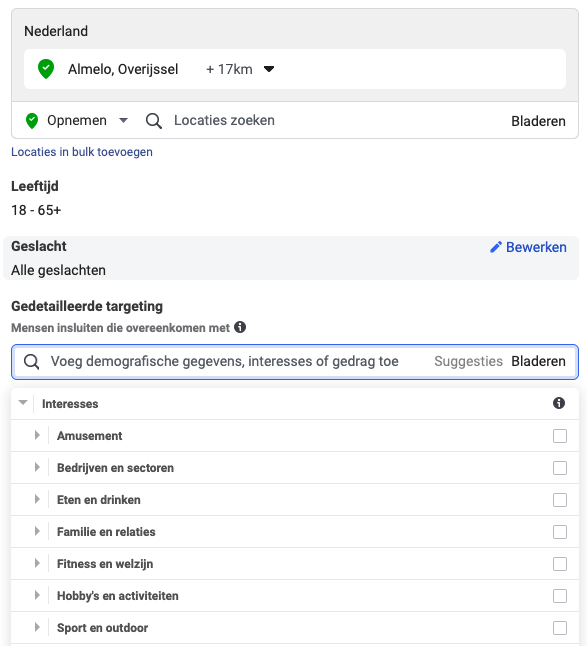Screen dimensions: 587x646
Task: Click Bladeren next to location search
Action: [x=538, y=121]
